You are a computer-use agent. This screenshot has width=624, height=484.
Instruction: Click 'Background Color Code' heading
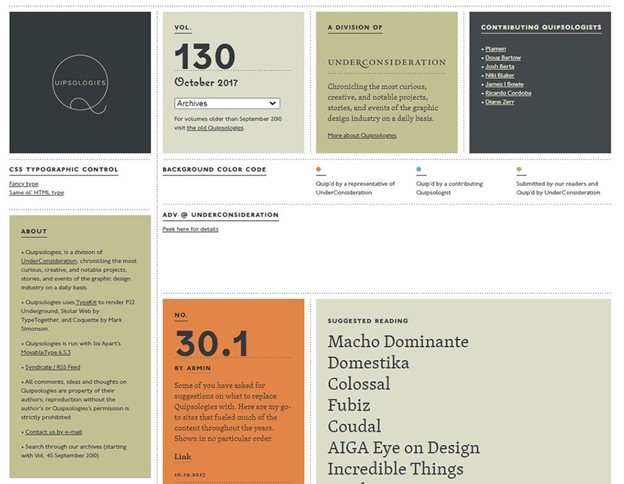click(x=214, y=169)
